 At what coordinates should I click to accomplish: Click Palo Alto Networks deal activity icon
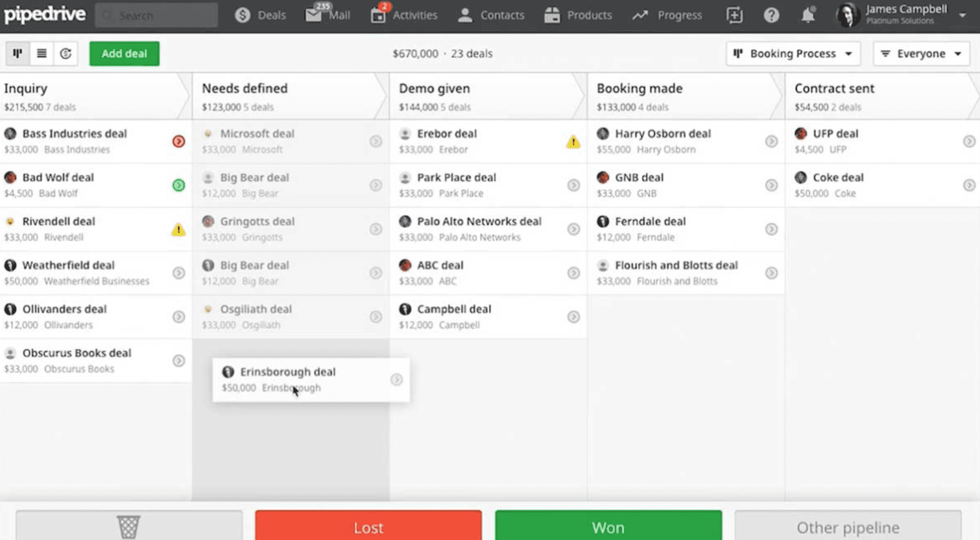pyautogui.click(x=573, y=229)
